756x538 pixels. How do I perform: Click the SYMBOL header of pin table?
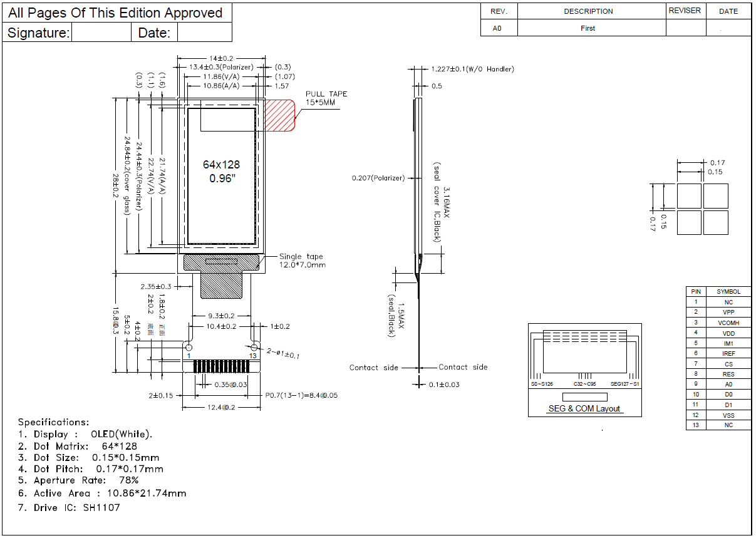point(728,291)
